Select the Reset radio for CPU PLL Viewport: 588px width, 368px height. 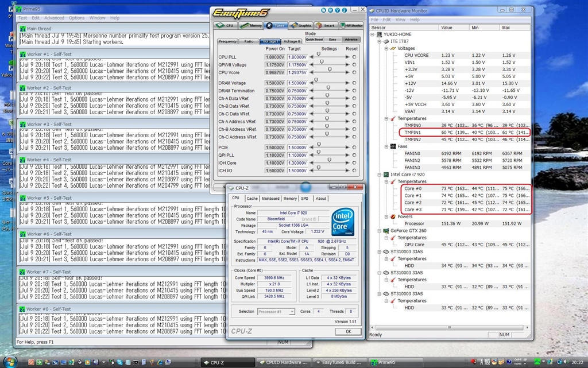[x=354, y=57]
